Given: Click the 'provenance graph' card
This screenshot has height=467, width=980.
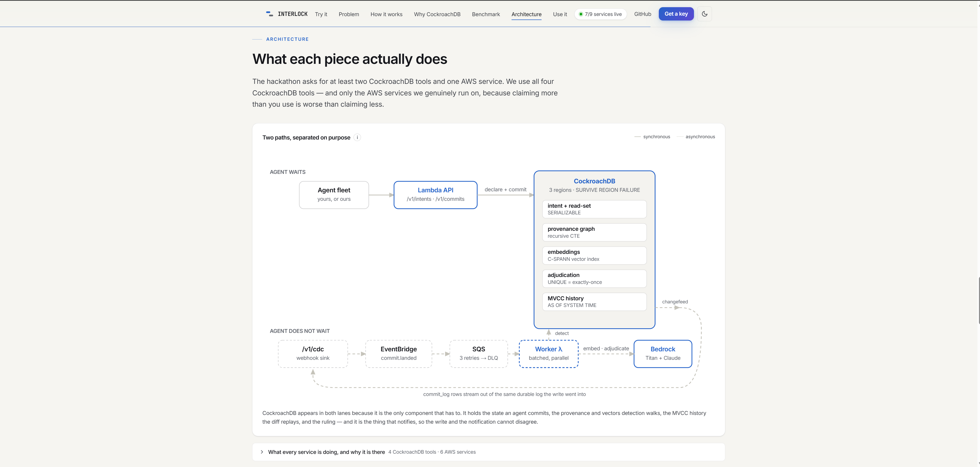Looking at the screenshot, I should pos(594,232).
